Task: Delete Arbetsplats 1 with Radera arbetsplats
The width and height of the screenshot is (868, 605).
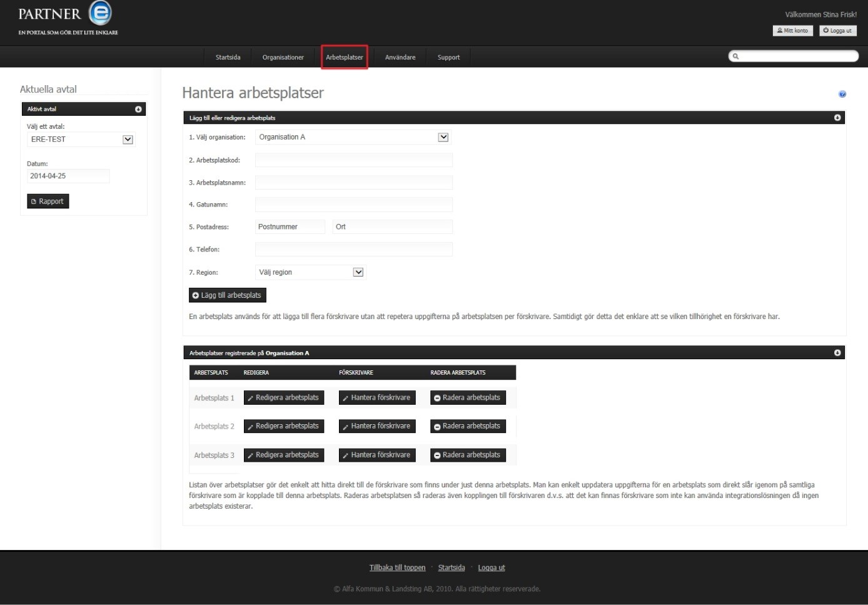Action: point(468,398)
